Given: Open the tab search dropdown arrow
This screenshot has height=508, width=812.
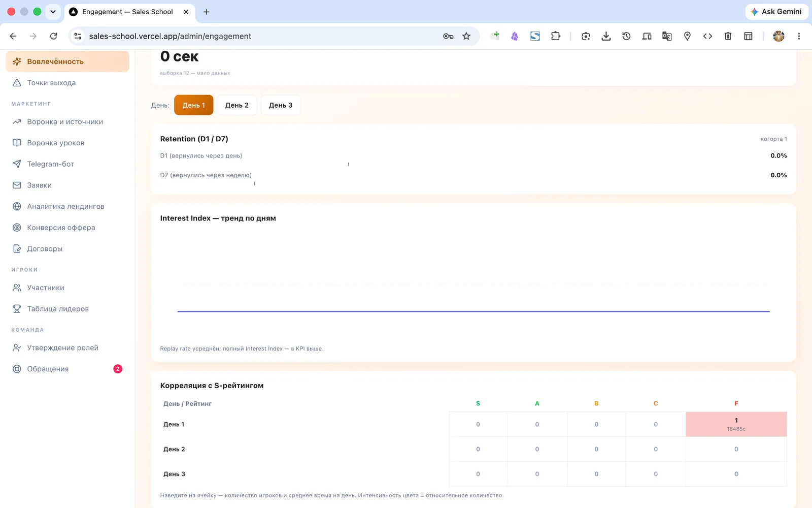Looking at the screenshot, I should [53, 12].
